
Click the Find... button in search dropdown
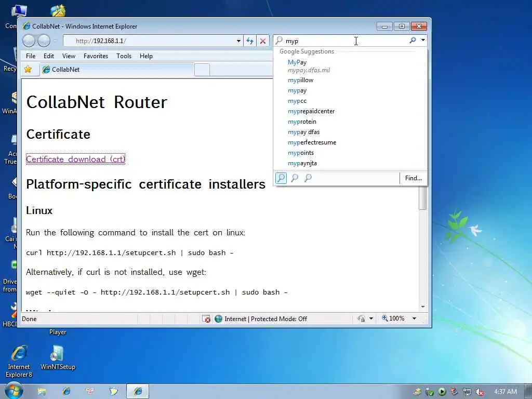pyautogui.click(x=413, y=178)
